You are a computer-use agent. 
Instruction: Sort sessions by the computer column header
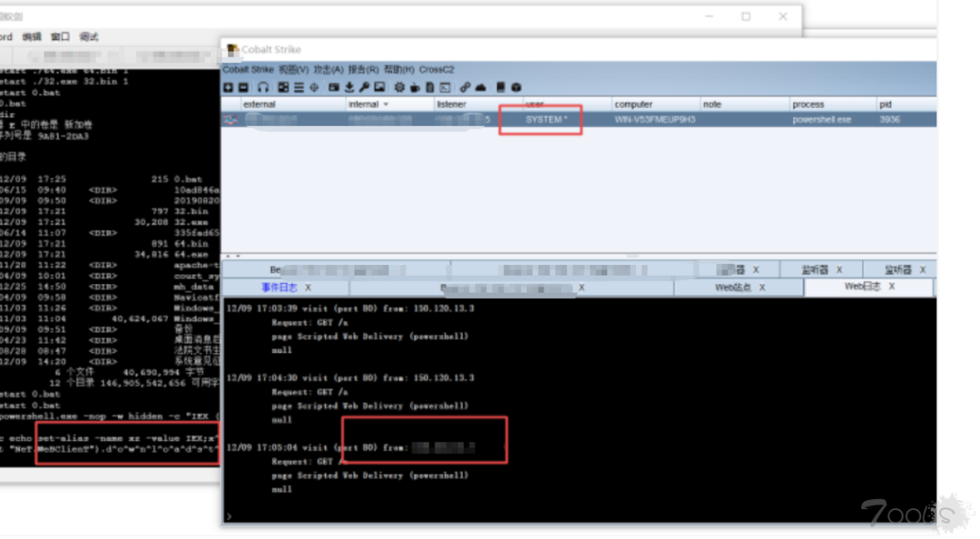[x=633, y=104]
